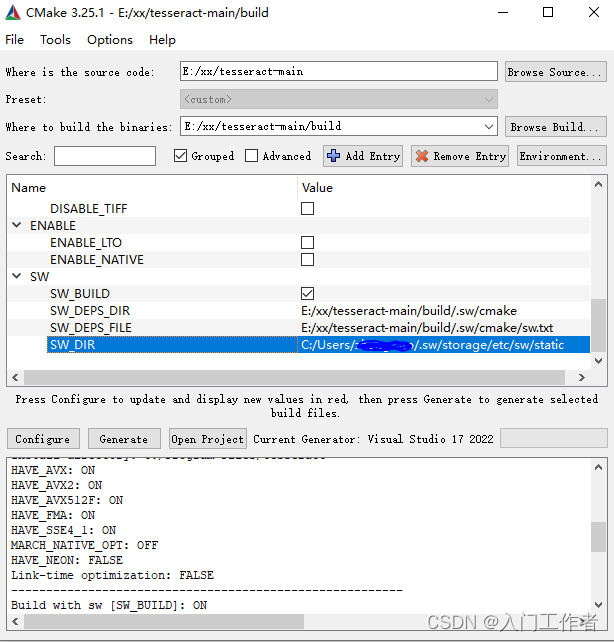Click the Remove Entry button label

pos(470,156)
